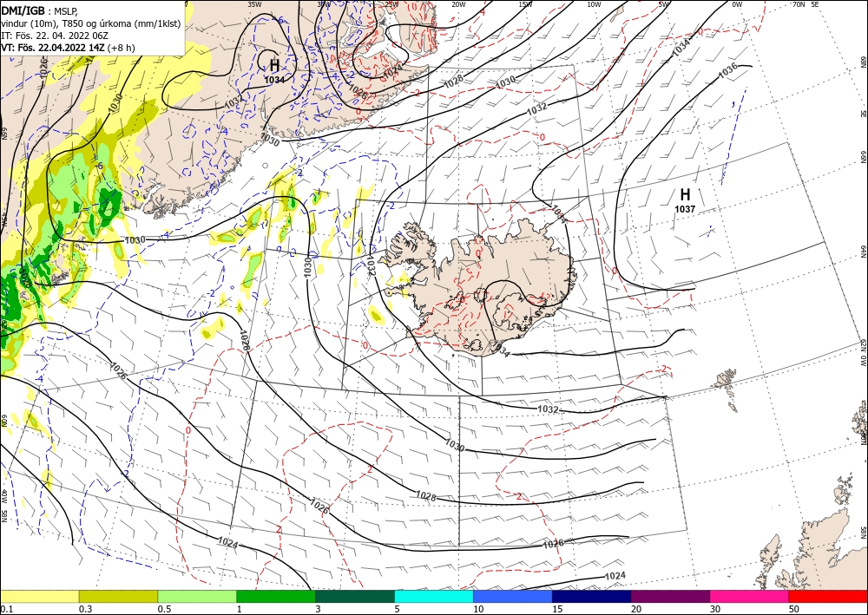Click the '15W' longitude label
868x615 pixels.
coord(525,4)
